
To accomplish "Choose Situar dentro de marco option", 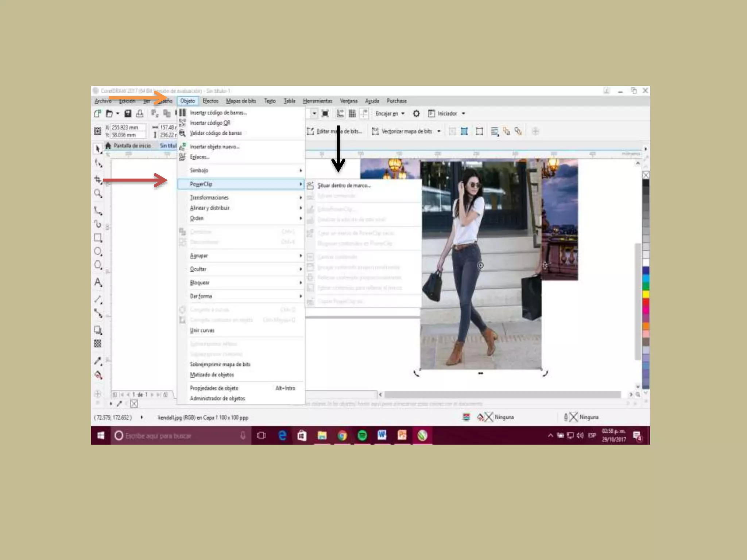I will 344,186.
